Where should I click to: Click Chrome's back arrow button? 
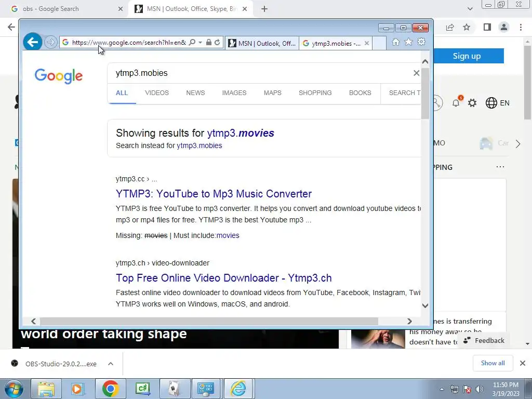click(11, 27)
